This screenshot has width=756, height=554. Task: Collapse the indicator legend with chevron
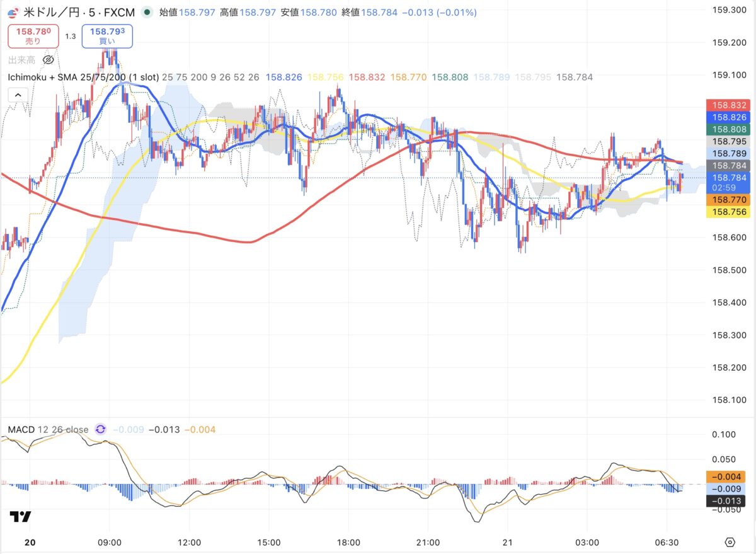[x=18, y=95]
